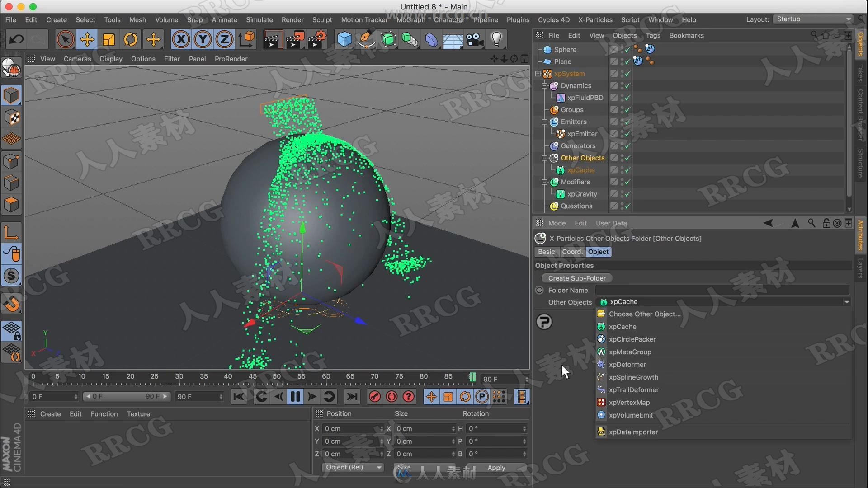The image size is (868, 488).
Task: Switch to Texture mode in left palette
Action: click(11, 117)
